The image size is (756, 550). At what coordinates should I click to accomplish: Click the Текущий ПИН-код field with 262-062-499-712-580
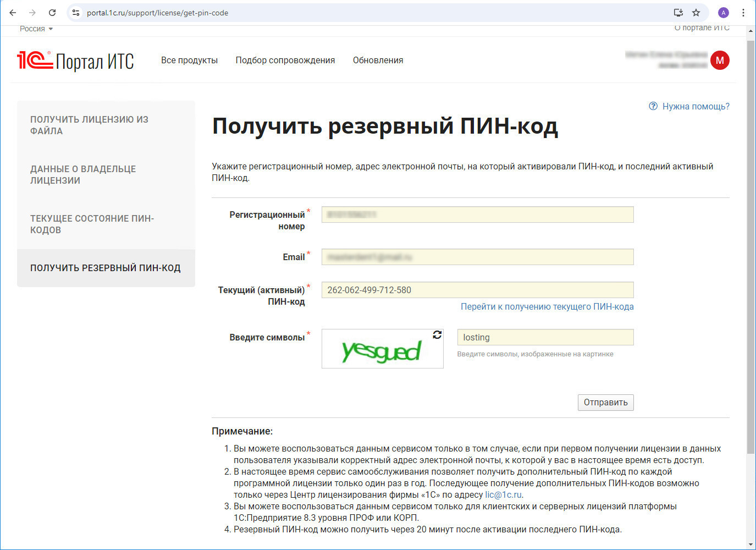478,290
